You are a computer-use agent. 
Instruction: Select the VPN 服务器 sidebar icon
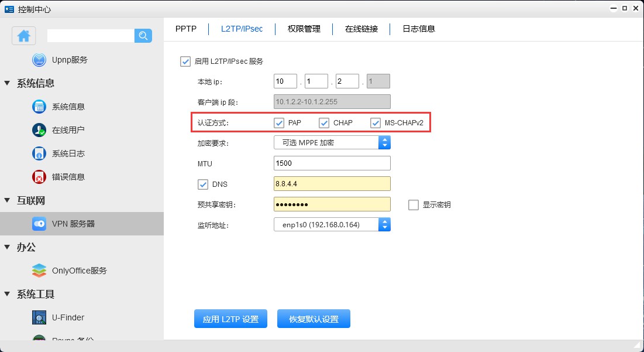click(40, 224)
